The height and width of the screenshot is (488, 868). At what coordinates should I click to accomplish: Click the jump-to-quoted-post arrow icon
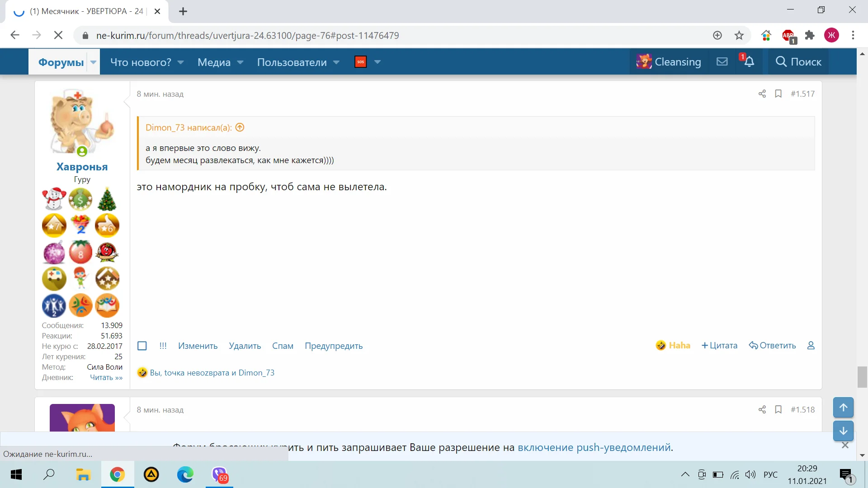pos(240,127)
